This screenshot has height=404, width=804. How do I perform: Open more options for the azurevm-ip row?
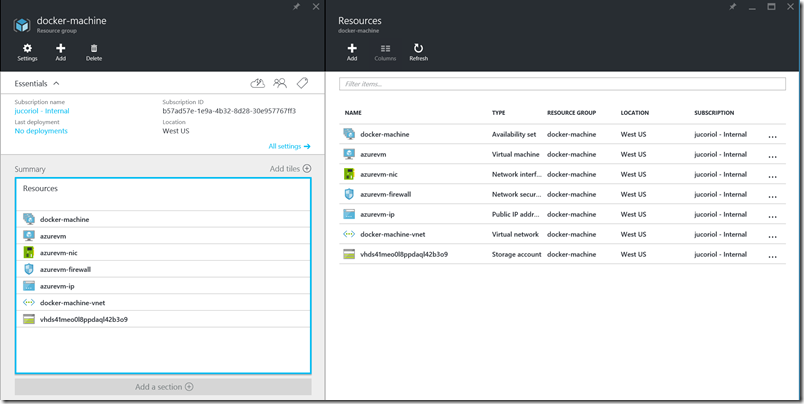(772, 216)
